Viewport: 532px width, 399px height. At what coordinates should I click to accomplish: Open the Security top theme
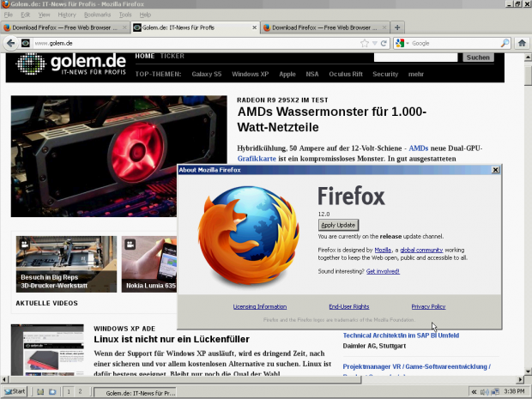click(x=385, y=74)
